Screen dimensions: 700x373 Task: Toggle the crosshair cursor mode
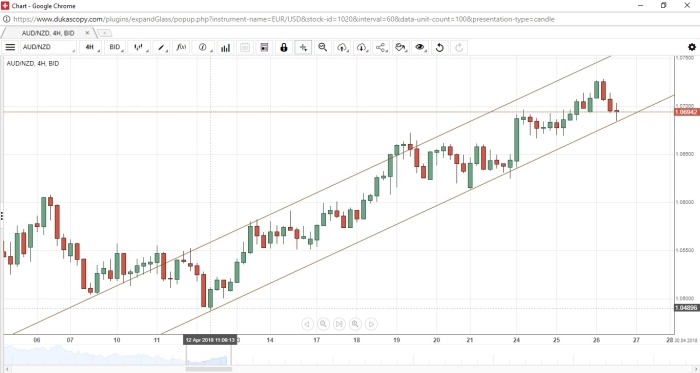point(303,47)
